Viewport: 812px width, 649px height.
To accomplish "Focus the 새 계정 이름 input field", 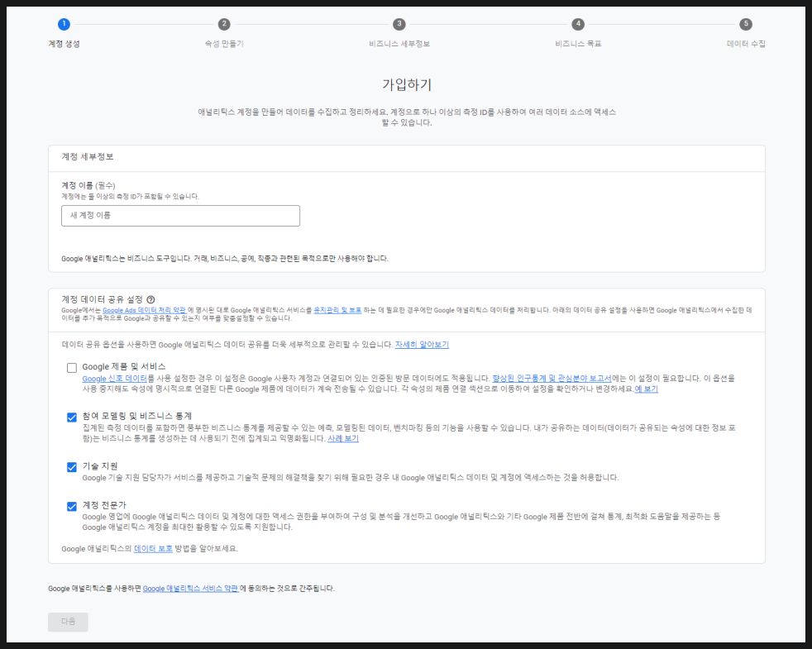I will coord(180,216).
